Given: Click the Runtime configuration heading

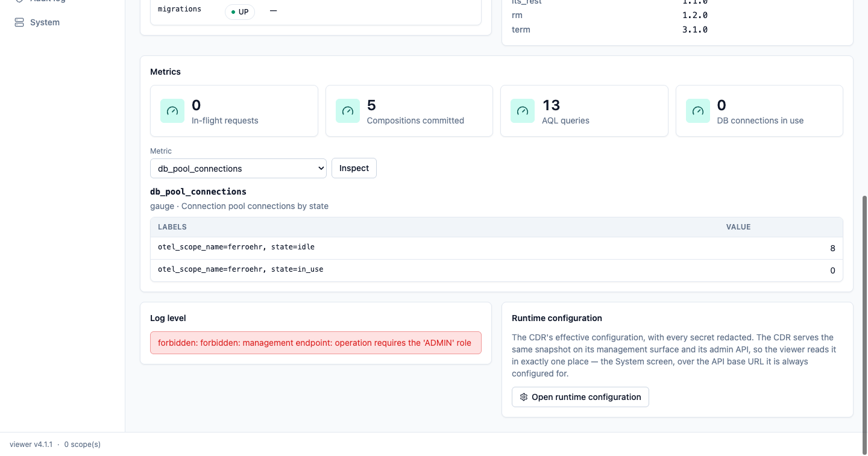Looking at the screenshot, I should pos(557,318).
